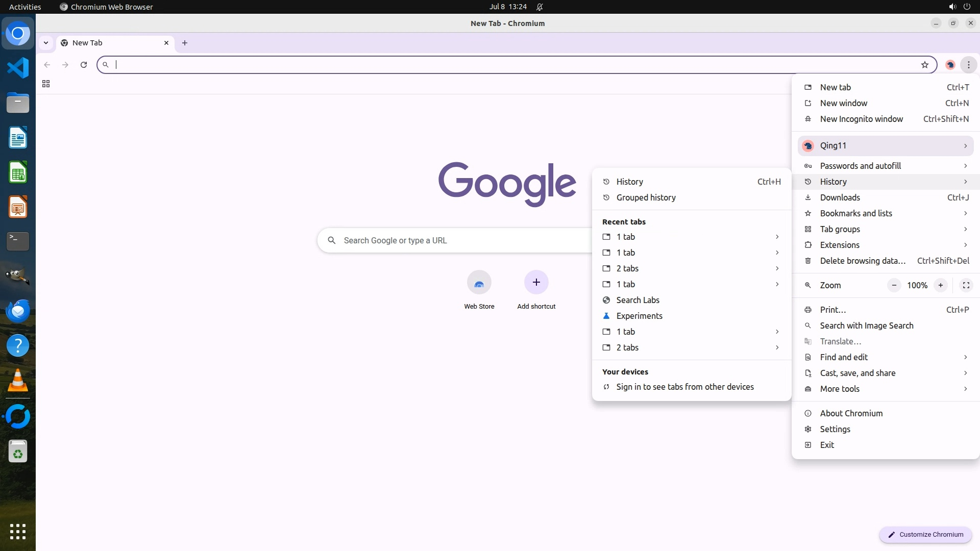980x551 pixels.
Task: Launch Visual Studio Code from the dock
Action: coord(18,68)
